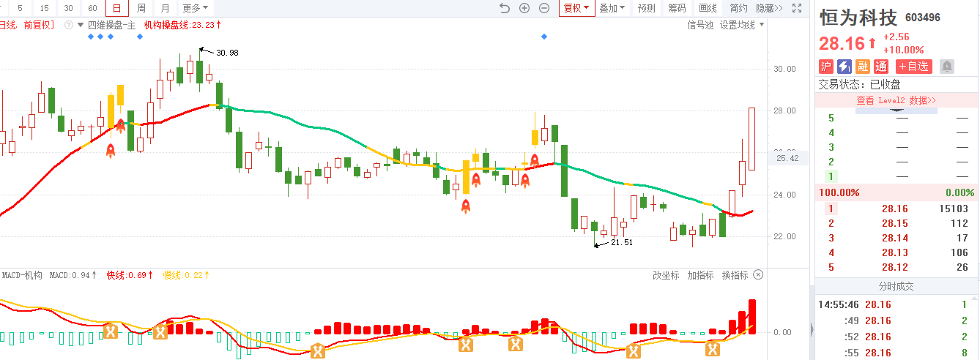
Task: Click the latest tall red candlestick
Action: [x=751, y=139]
